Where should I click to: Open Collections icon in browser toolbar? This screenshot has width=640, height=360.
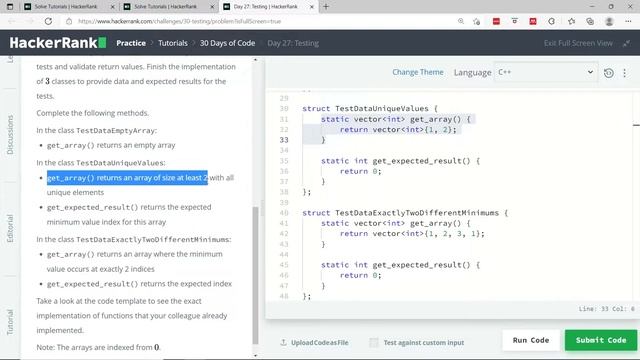pyautogui.click(x=590, y=21)
